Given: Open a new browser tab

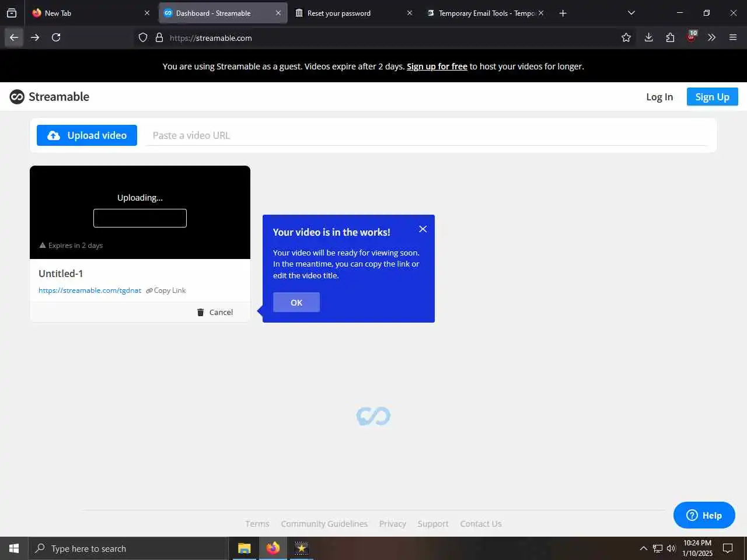Looking at the screenshot, I should click(563, 13).
